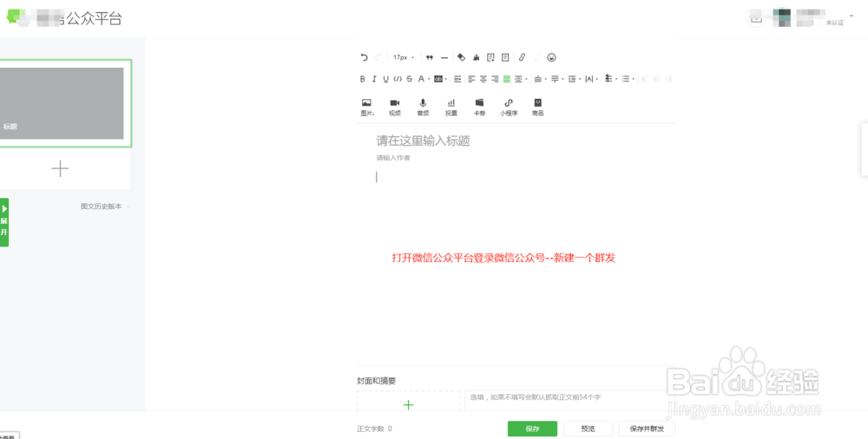868x439 pixels.
Task: Undo the last edit
Action: (x=365, y=57)
